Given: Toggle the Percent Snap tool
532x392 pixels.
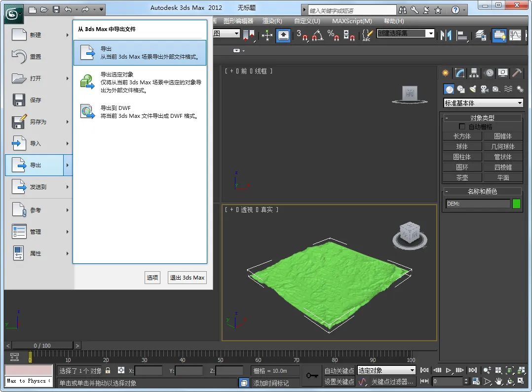Looking at the screenshot, I should 334,36.
